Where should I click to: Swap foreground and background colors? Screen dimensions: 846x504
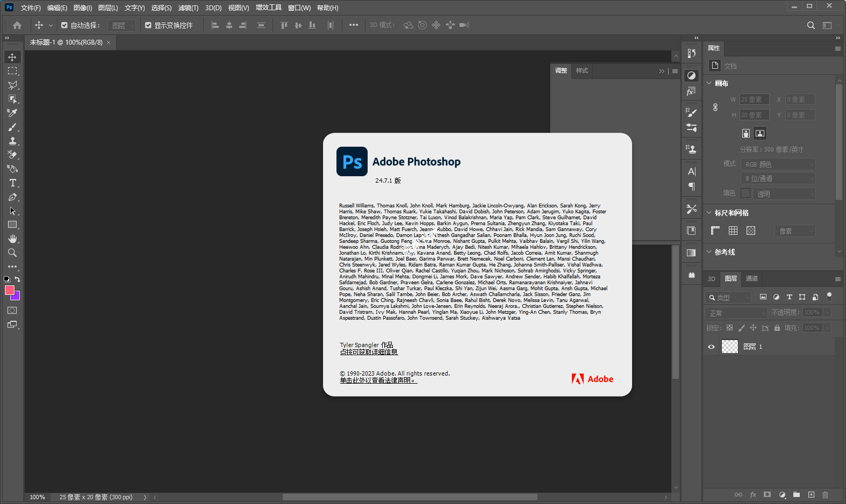coord(17,279)
